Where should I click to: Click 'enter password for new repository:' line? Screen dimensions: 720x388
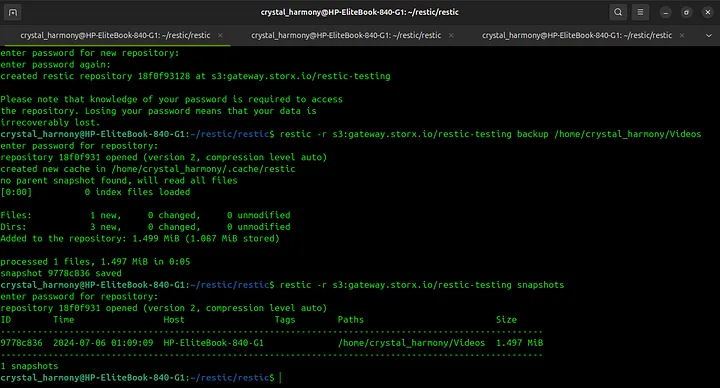coord(90,53)
